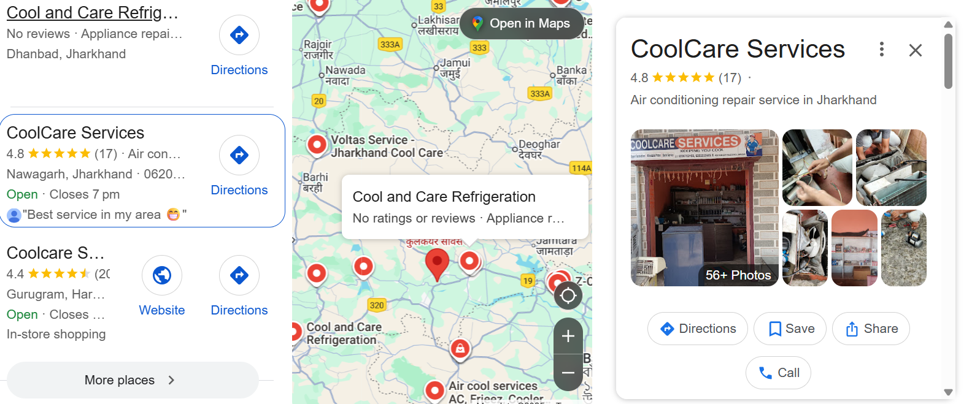Click Directions icon for CoolCare Services listing

(x=239, y=155)
